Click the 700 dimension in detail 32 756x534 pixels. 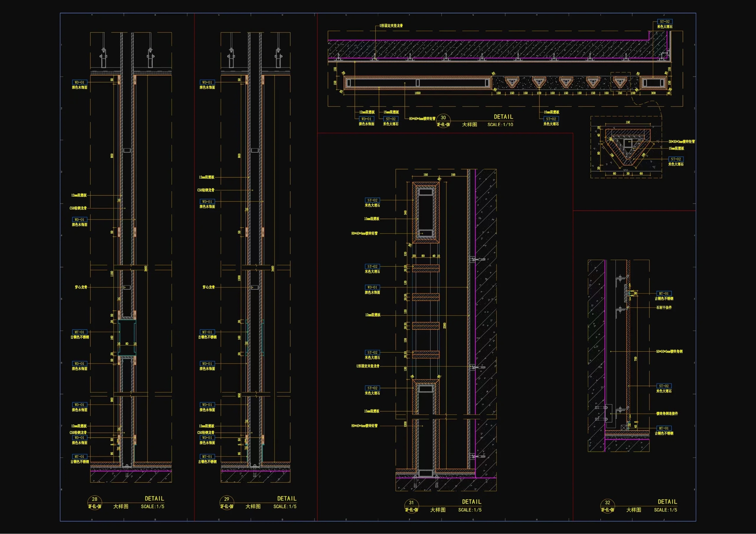point(636,359)
